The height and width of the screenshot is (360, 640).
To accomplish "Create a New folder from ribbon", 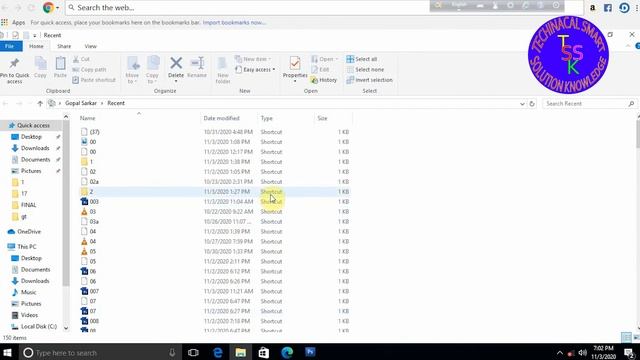I will click(223, 70).
